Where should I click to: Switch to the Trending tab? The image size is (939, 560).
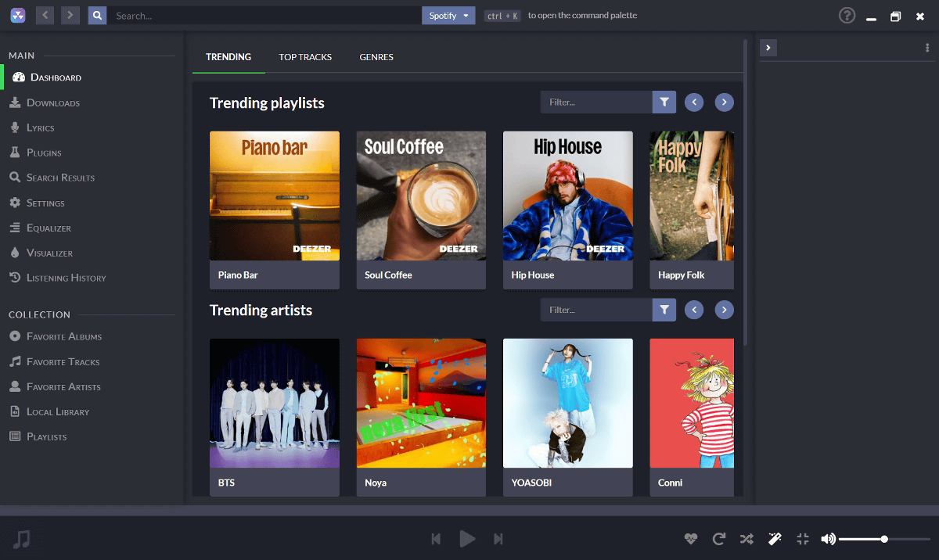[228, 57]
